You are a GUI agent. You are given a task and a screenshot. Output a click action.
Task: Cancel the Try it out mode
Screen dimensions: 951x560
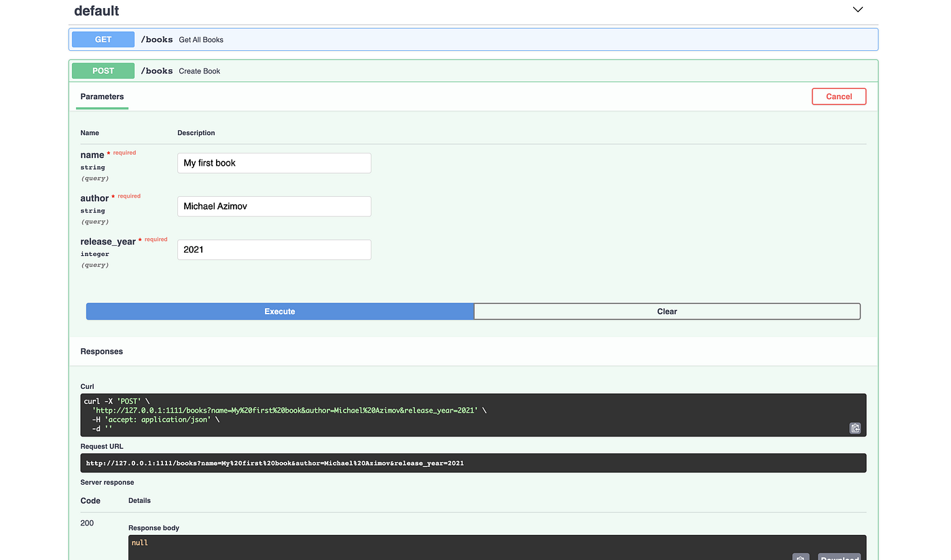[x=839, y=96]
